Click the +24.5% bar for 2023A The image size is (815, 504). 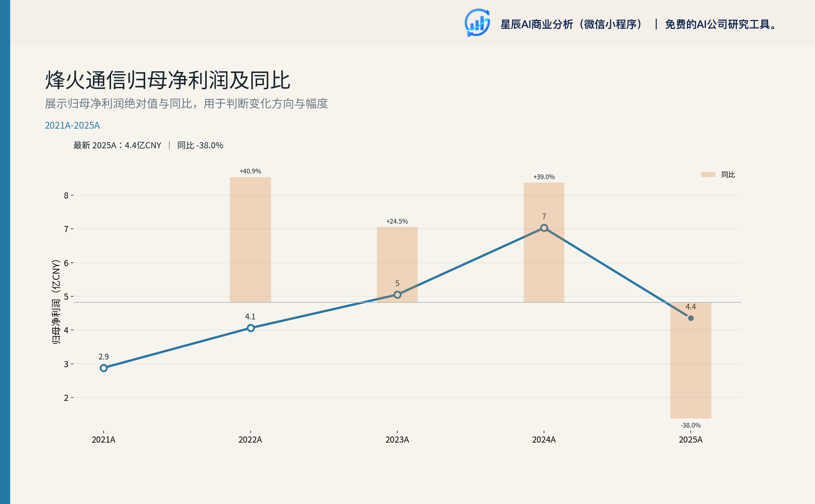[397, 265]
